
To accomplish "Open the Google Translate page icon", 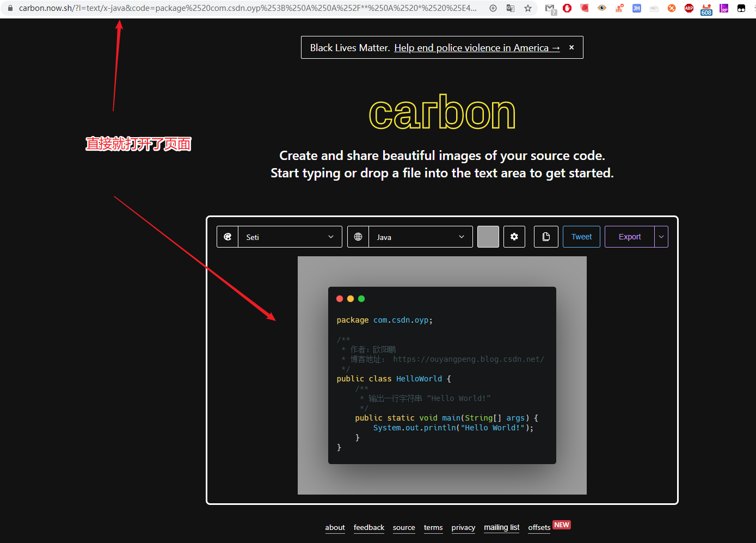I will point(511,8).
